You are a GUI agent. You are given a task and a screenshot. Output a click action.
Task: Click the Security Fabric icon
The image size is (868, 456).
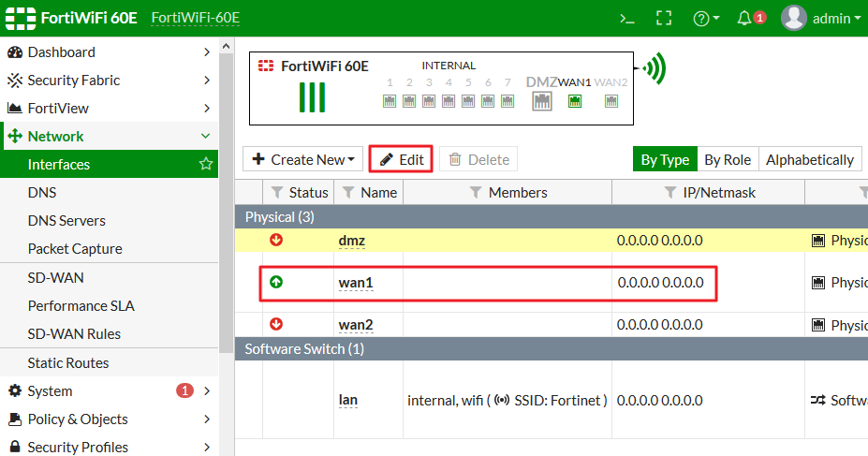tap(14, 81)
